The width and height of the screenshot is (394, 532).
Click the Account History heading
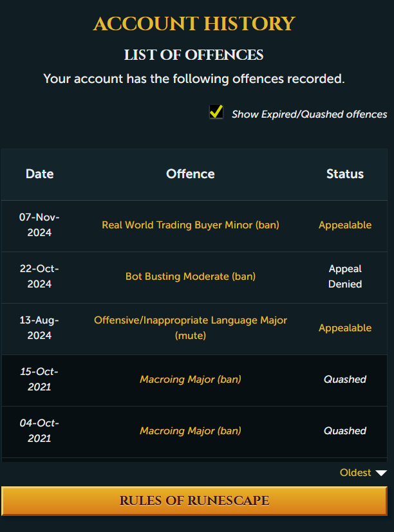tap(194, 24)
